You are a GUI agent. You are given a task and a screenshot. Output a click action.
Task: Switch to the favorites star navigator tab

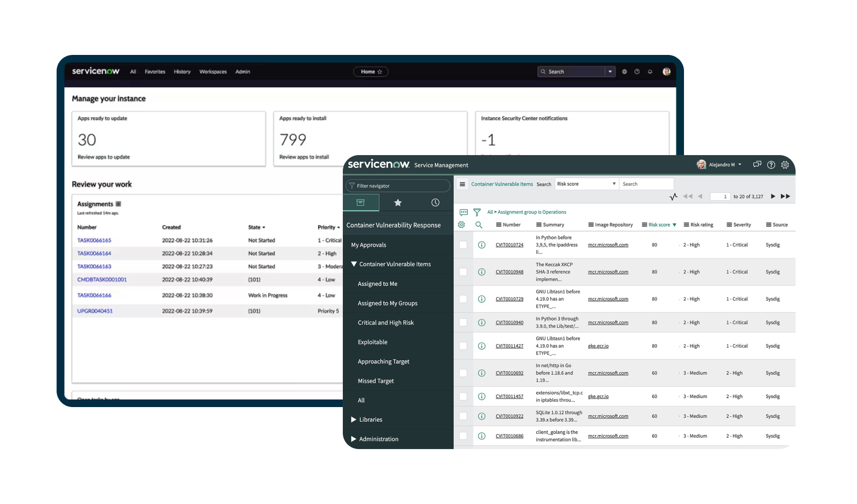coord(398,202)
